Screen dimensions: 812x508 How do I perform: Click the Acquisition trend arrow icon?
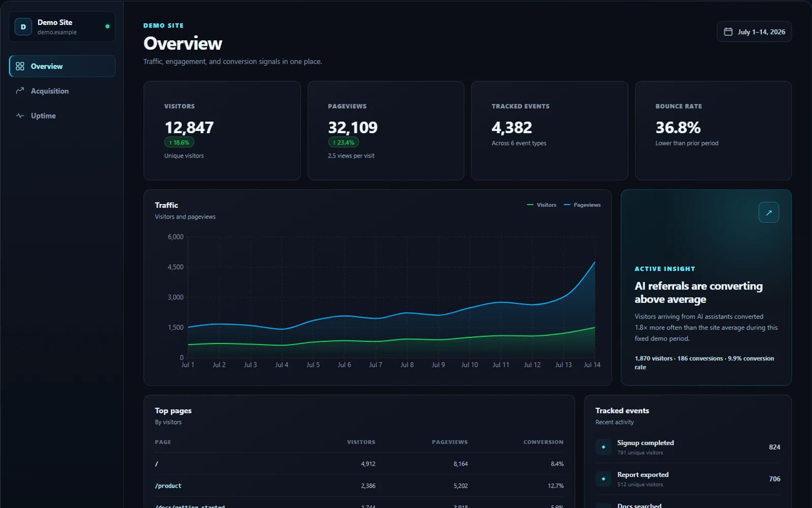tap(20, 91)
